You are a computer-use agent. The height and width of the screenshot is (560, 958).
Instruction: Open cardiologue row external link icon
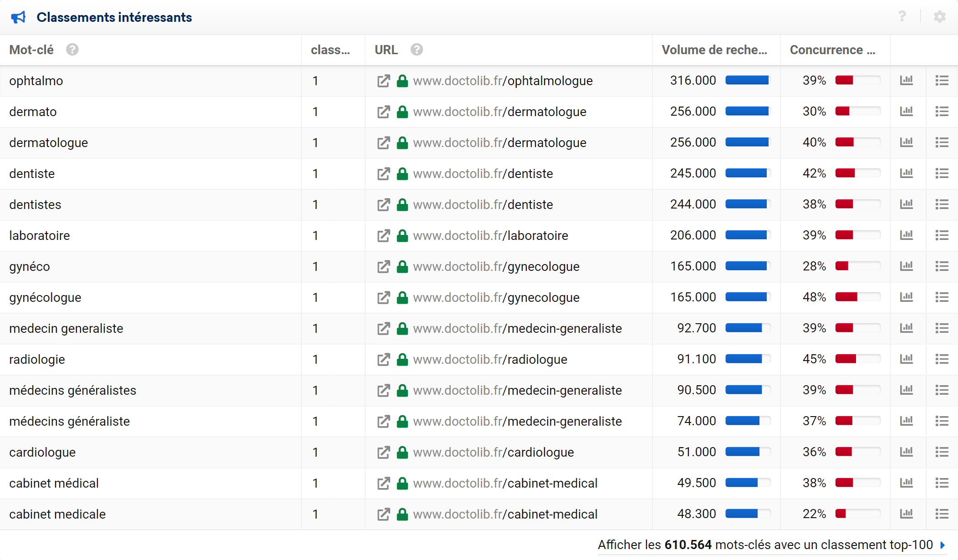(x=383, y=453)
